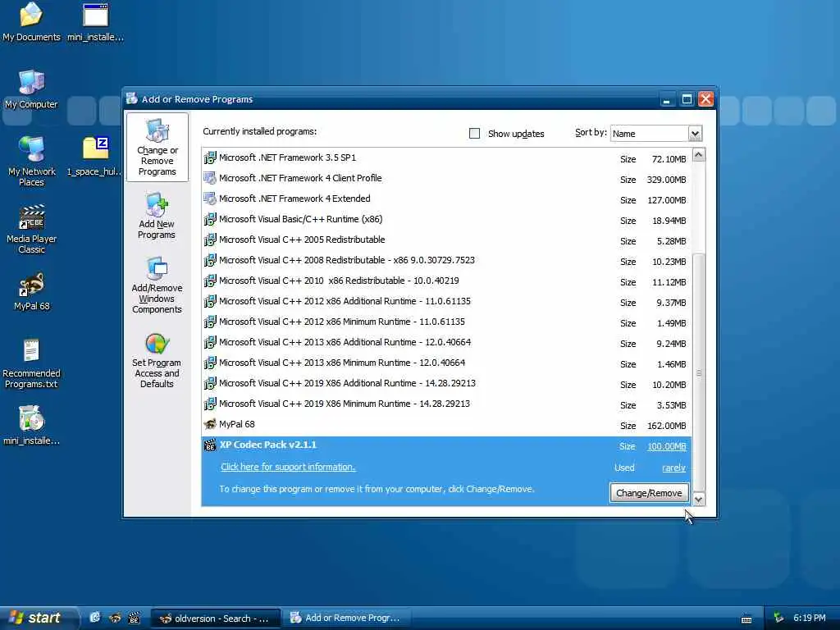Click here for support information link
Screen dimensions: 840x630
coord(288,467)
